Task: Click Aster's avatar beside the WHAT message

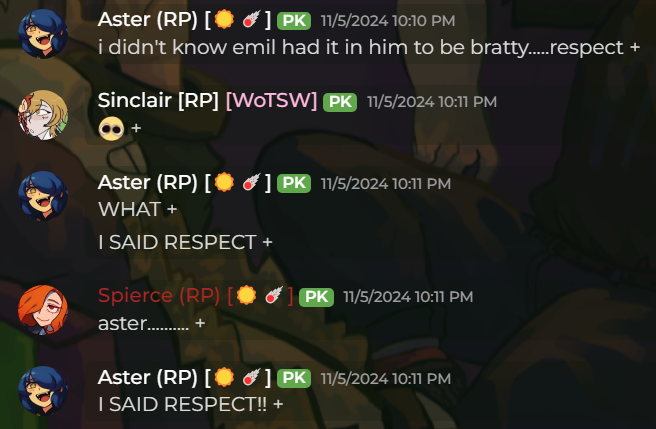Action: (x=43, y=196)
